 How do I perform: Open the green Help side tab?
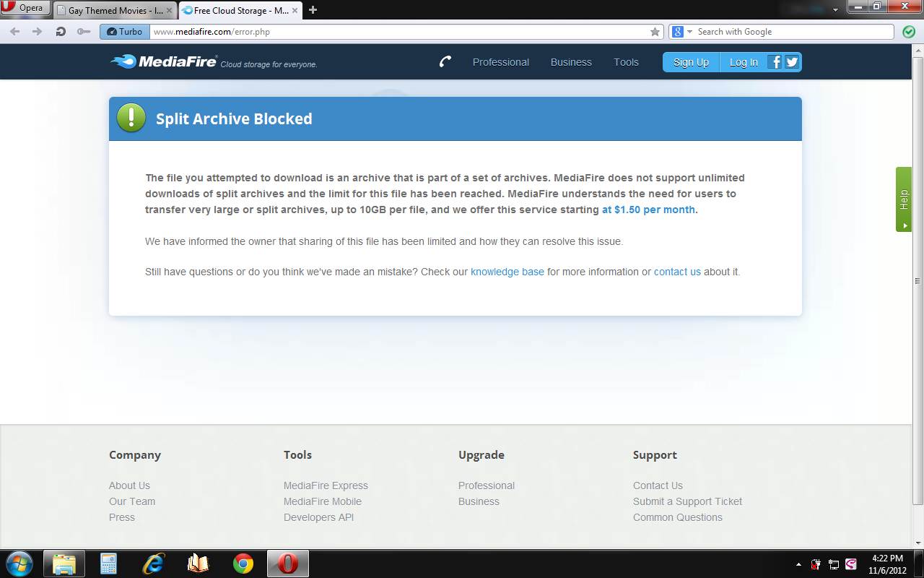(x=904, y=199)
